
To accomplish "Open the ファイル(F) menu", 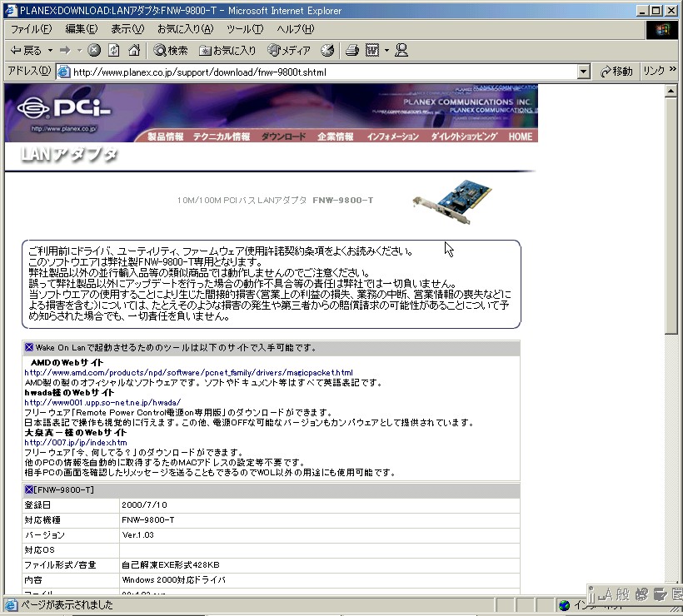I will (32, 29).
